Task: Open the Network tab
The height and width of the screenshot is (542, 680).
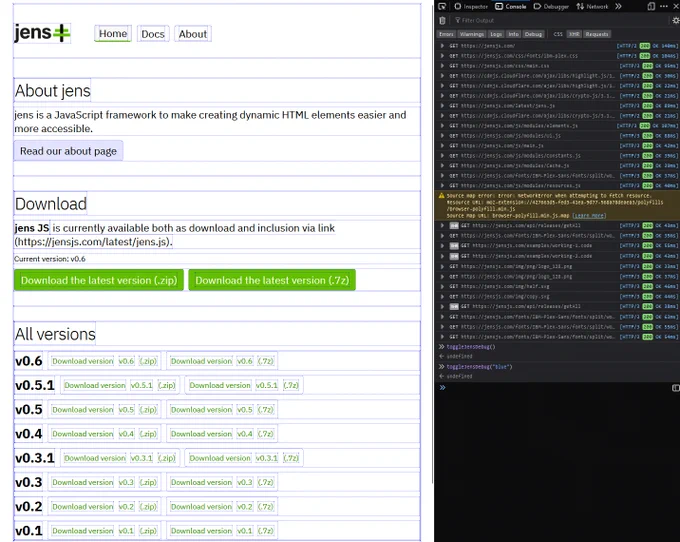Action: tap(592, 7)
